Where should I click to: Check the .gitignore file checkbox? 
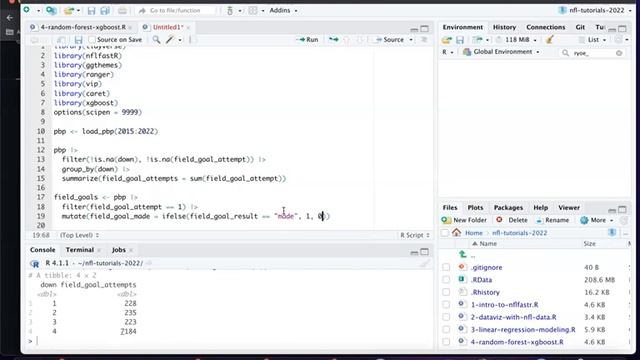point(446,267)
